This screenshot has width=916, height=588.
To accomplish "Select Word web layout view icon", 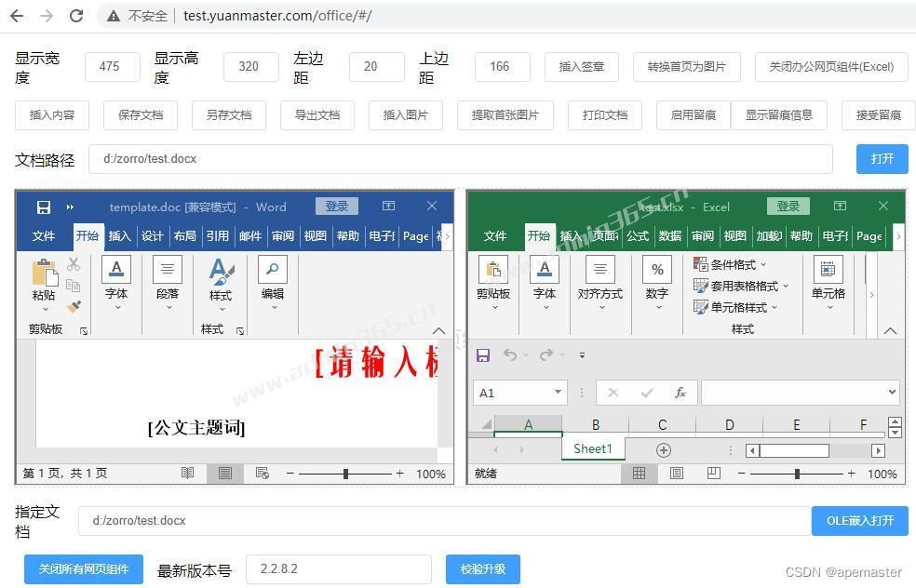I will coord(263,473).
